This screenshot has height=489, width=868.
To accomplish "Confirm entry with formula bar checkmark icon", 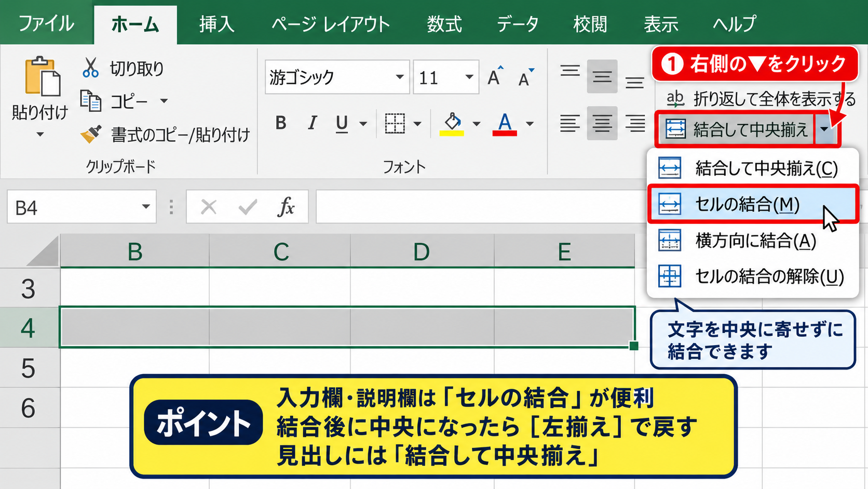I will [248, 207].
